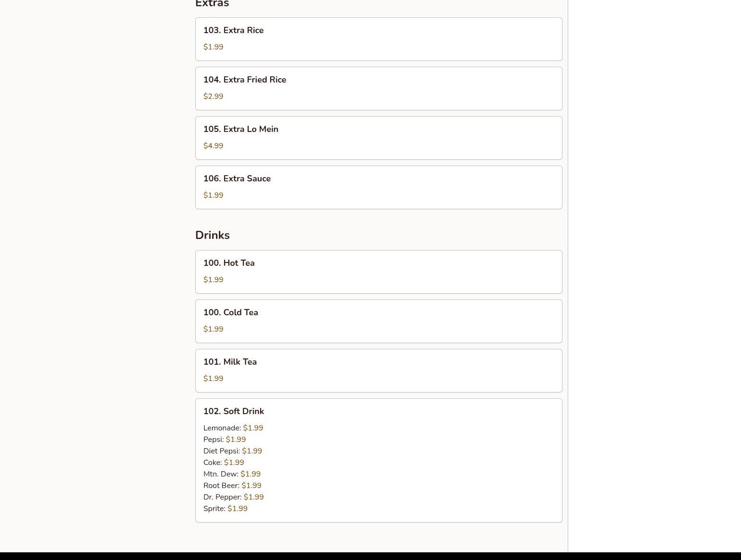This screenshot has height=560, width=741.
Task: Pick the Sprite soft drink option
Action: (x=226, y=509)
